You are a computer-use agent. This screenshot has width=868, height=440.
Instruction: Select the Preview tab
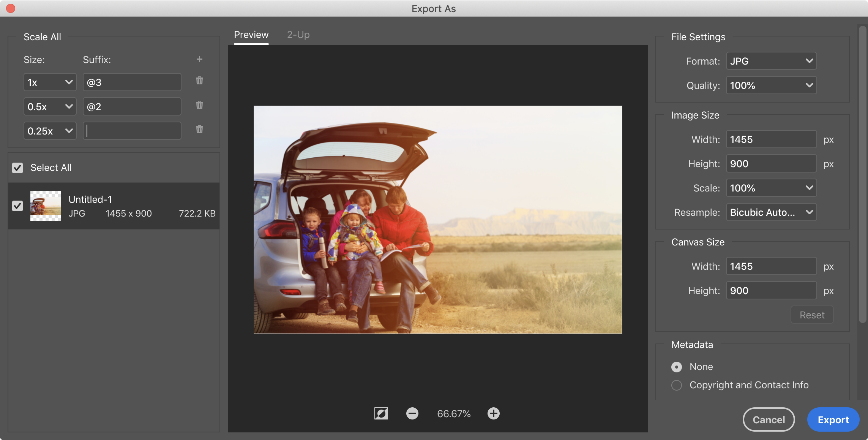coord(251,35)
